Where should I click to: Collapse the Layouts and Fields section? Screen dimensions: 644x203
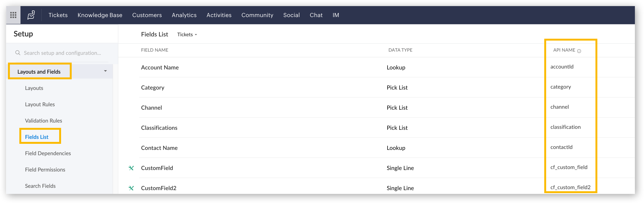point(105,71)
